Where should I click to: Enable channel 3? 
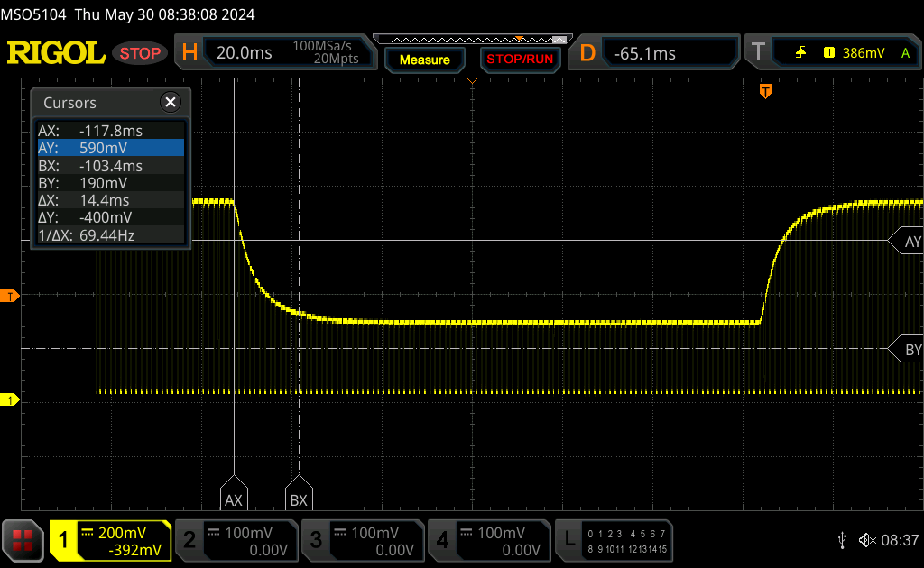coord(362,540)
